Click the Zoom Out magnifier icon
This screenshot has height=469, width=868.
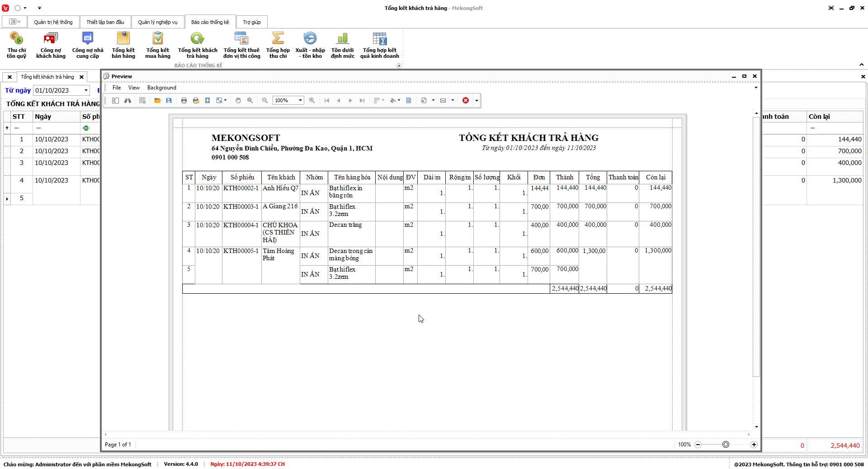[x=265, y=100]
